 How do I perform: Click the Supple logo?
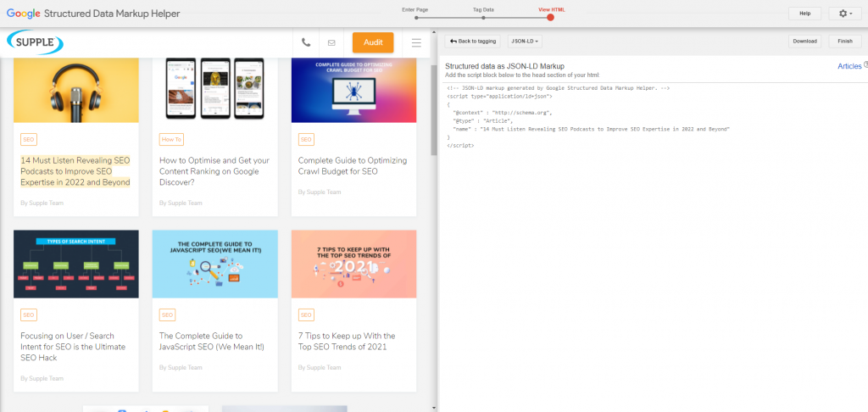point(36,42)
